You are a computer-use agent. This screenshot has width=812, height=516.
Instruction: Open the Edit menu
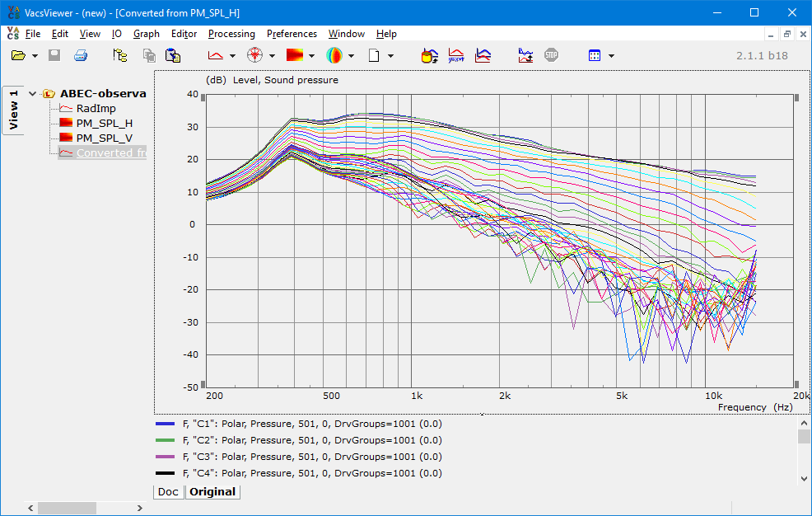60,34
